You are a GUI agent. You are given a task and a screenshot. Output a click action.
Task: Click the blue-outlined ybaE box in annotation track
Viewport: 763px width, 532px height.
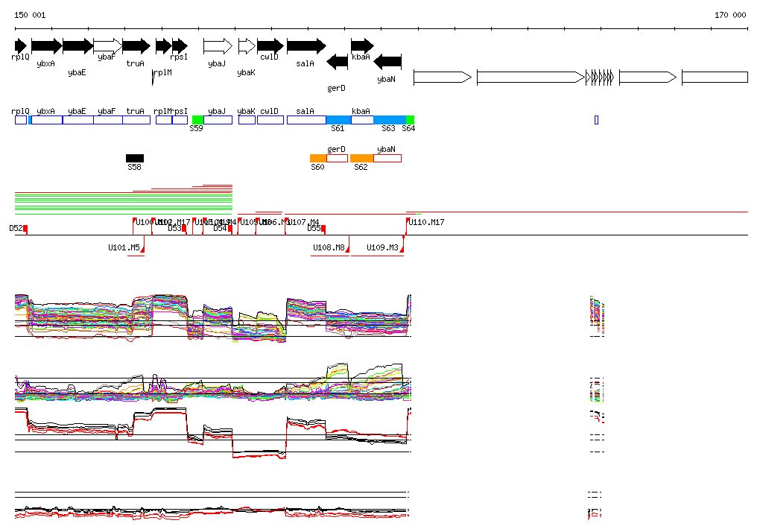[x=78, y=120]
